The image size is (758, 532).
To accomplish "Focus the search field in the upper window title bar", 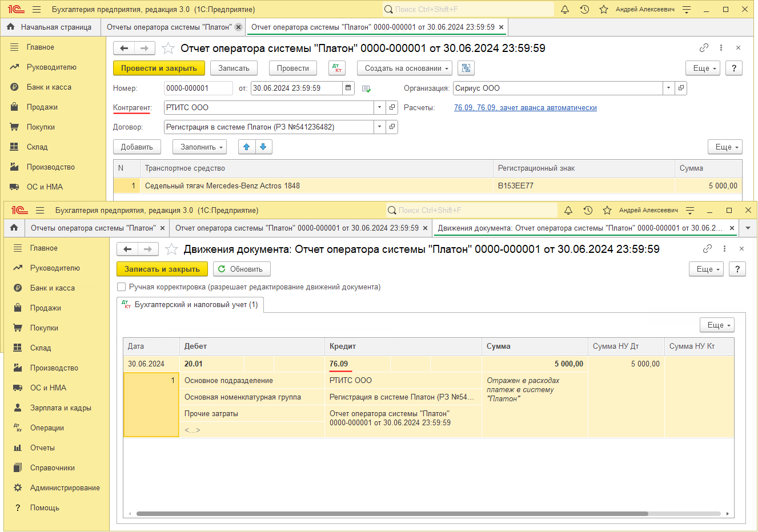I will 468,9.
